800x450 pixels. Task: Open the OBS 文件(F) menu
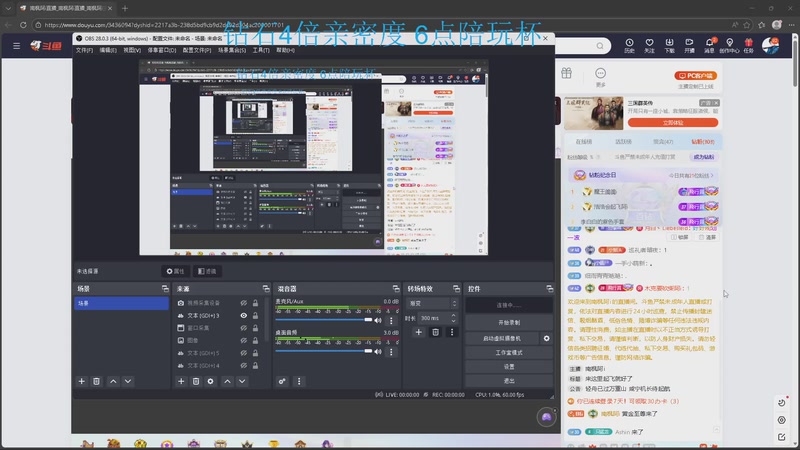click(x=84, y=50)
